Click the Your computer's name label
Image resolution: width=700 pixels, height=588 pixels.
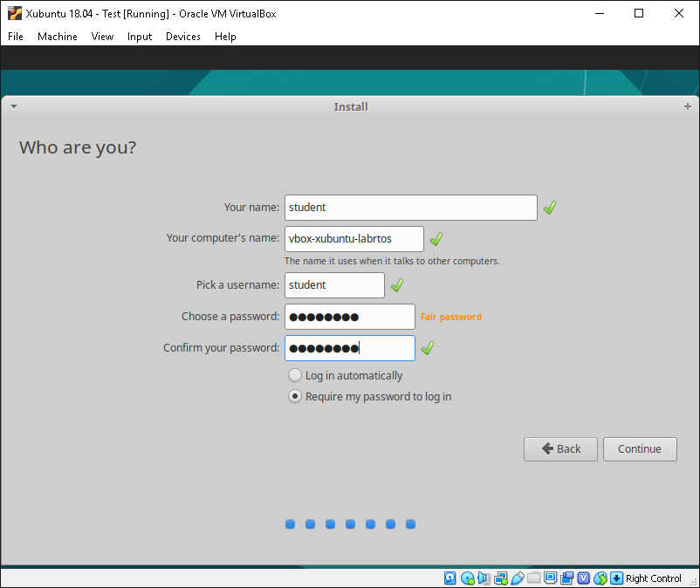223,238
